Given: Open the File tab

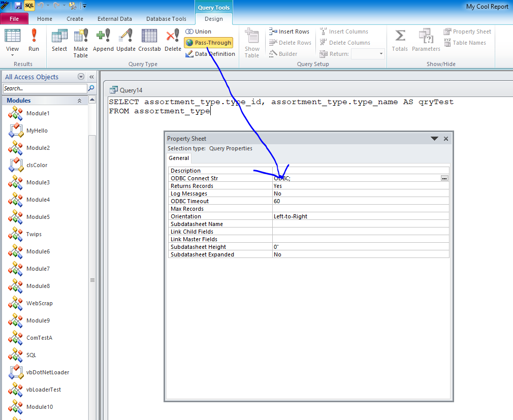Looking at the screenshot, I should click(14, 19).
